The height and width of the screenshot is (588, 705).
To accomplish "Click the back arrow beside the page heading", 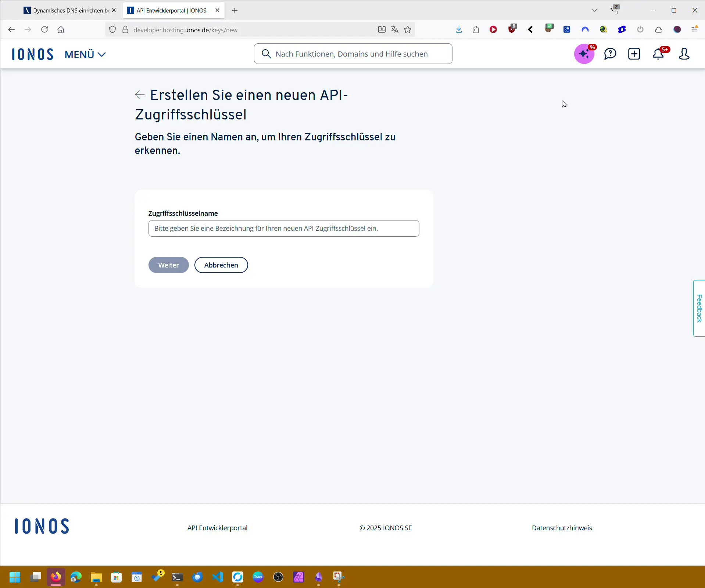I will click(x=140, y=95).
